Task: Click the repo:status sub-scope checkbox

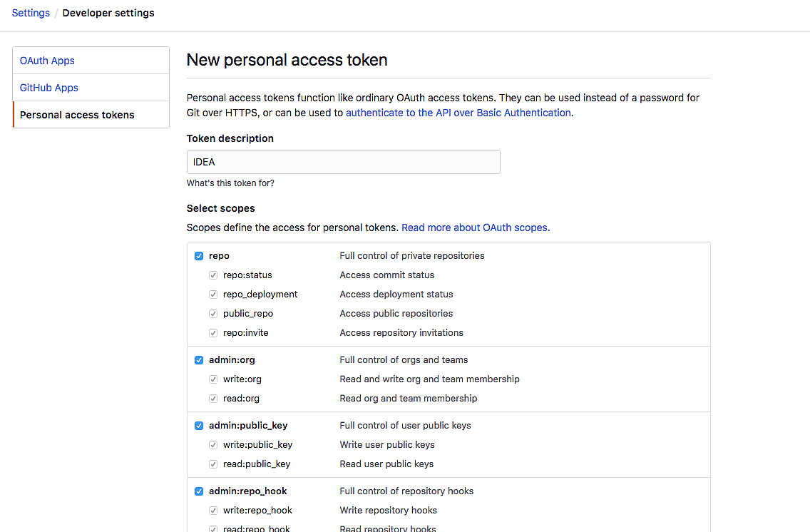Action: coord(213,275)
